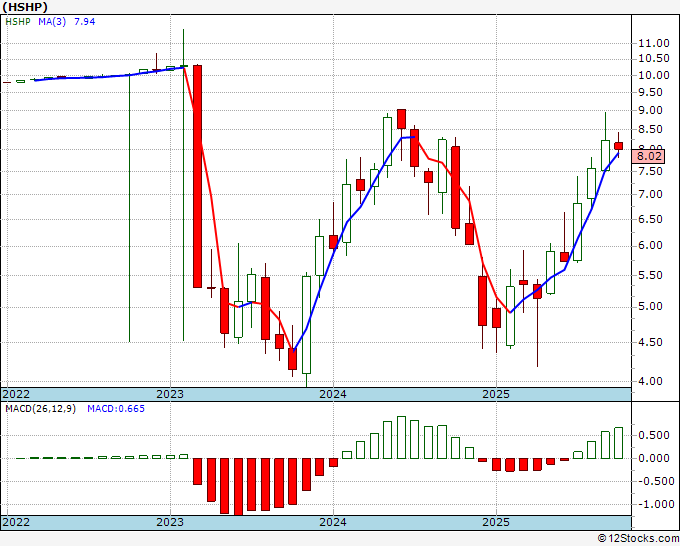The height and width of the screenshot is (546, 680).
Task: Click the 0.000 MACD axis label
Action: point(654,458)
